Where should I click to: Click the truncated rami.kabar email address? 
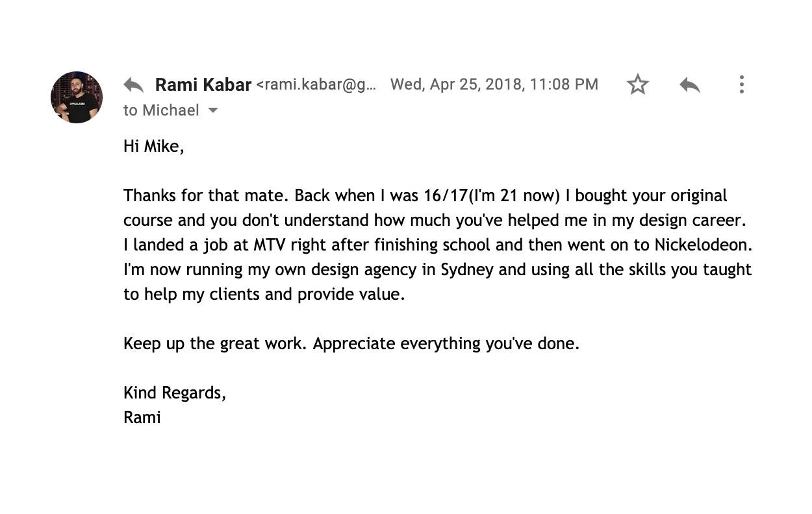[x=316, y=84]
